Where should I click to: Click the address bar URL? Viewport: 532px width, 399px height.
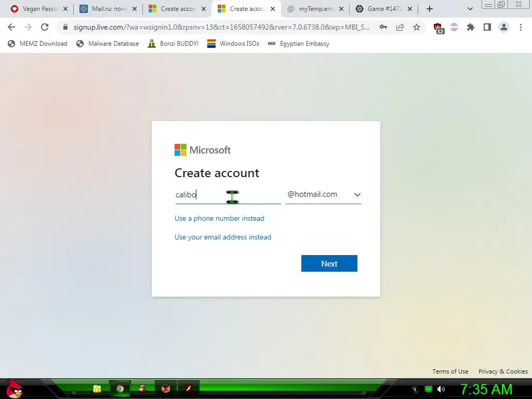pyautogui.click(x=221, y=27)
